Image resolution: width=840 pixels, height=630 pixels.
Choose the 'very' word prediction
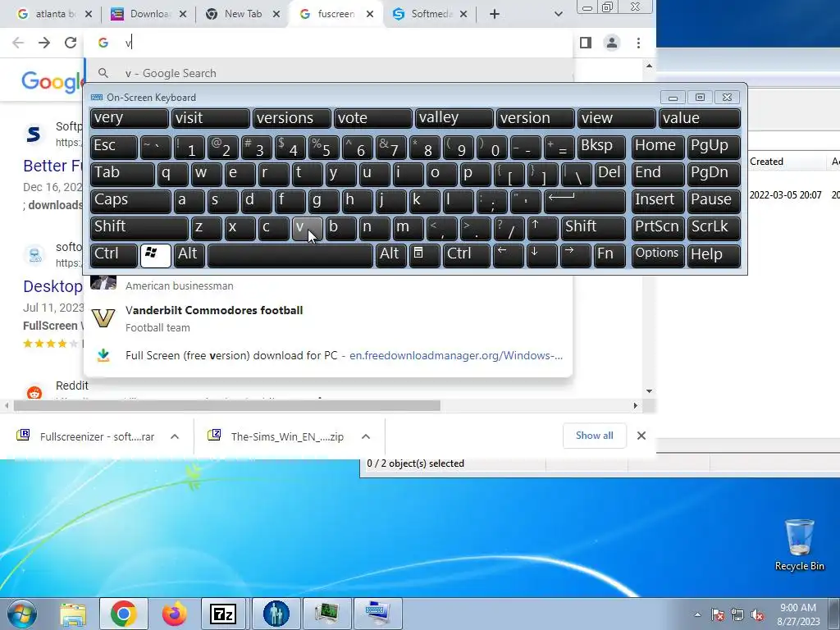coord(129,118)
